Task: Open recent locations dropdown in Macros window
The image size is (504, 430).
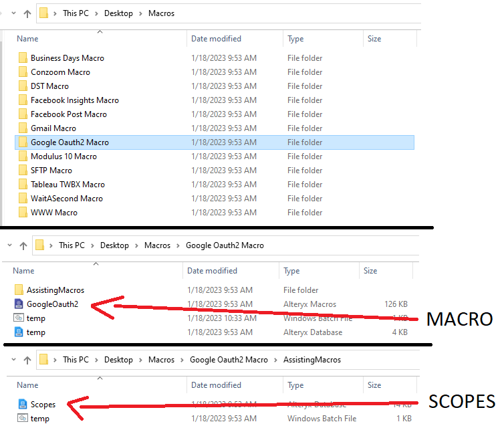Action: (13, 13)
